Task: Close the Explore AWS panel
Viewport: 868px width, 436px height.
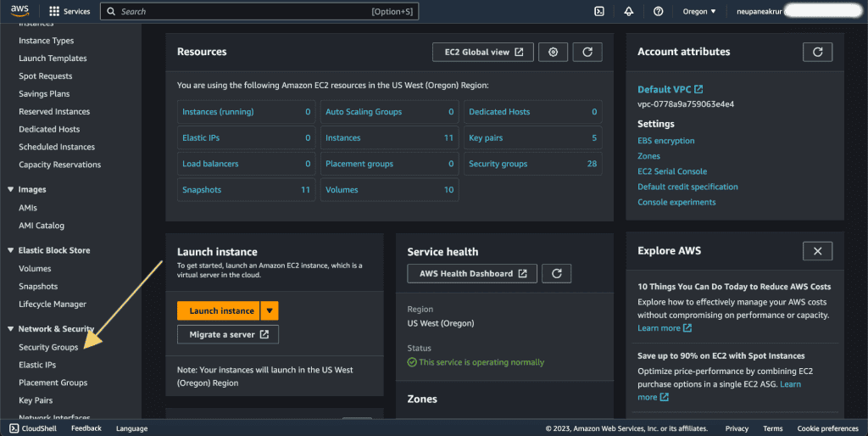Action: pyautogui.click(x=818, y=251)
